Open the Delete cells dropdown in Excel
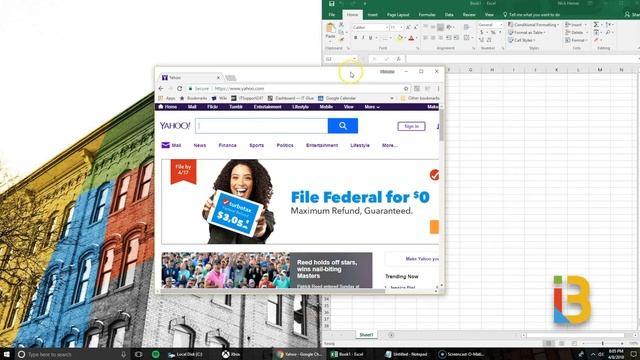The width and height of the screenshot is (640, 360). [576, 32]
